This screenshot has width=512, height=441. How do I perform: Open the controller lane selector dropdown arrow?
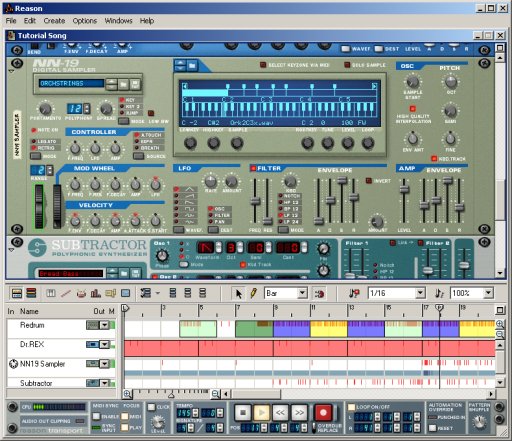tap(158, 293)
